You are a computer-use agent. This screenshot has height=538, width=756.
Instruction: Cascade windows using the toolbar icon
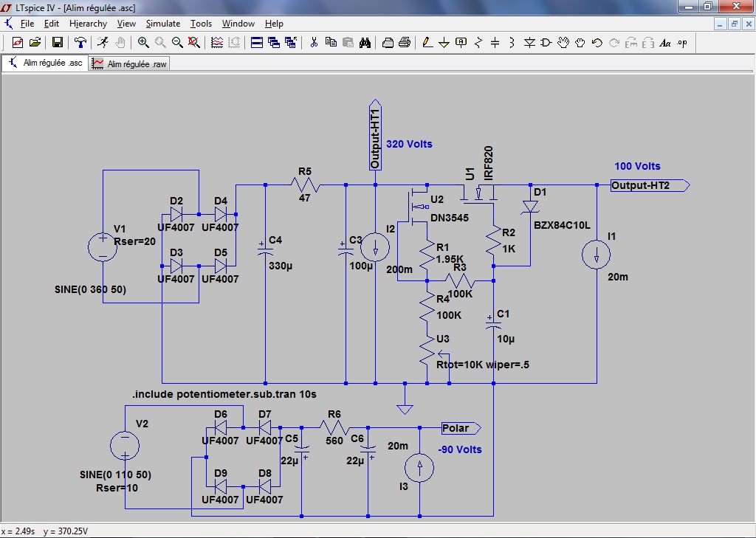pyautogui.click(x=274, y=43)
